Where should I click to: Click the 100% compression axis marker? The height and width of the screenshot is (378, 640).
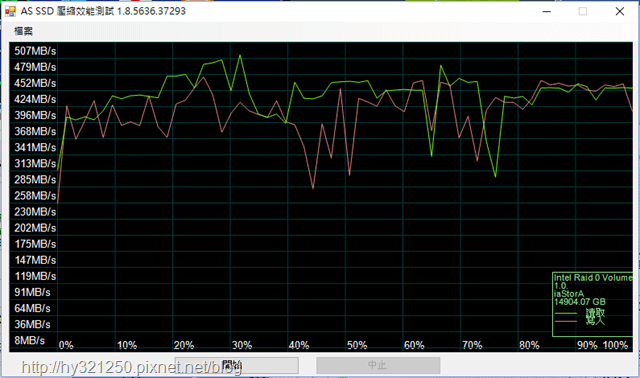615,345
